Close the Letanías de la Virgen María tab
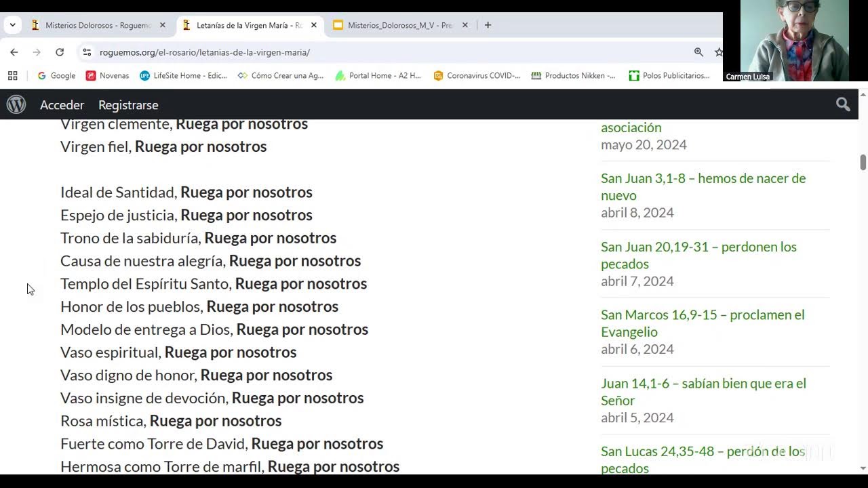The image size is (868, 488). pyautogui.click(x=313, y=25)
